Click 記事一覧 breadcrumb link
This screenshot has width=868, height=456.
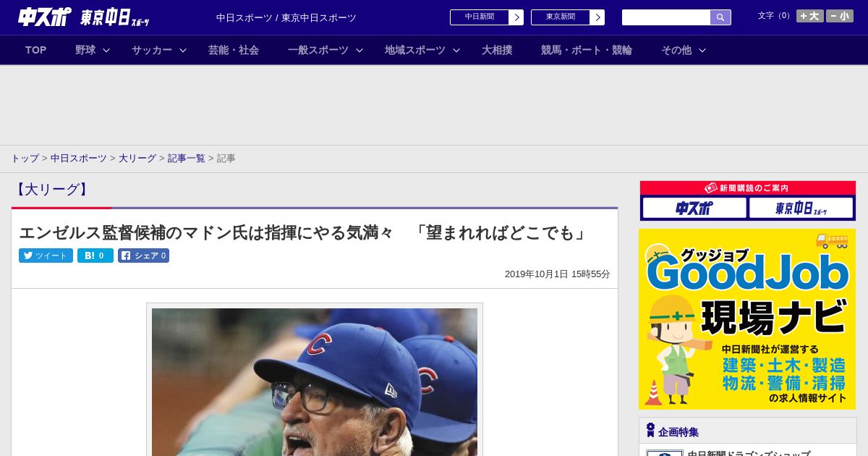coord(187,158)
